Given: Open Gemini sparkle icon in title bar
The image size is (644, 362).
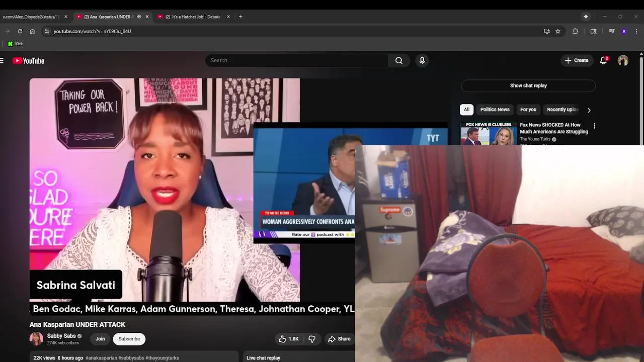Looking at the screenshot, I should tap(586, 17).
